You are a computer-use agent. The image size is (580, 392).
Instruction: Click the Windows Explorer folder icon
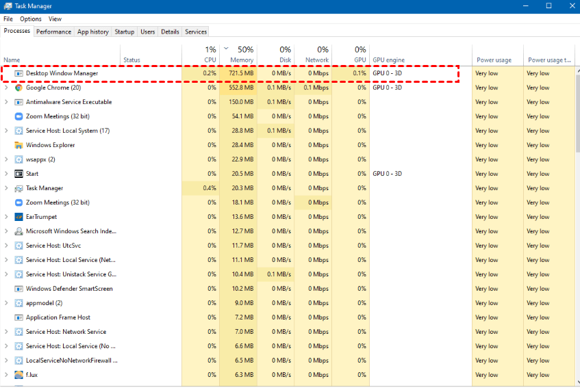[18, 145]
